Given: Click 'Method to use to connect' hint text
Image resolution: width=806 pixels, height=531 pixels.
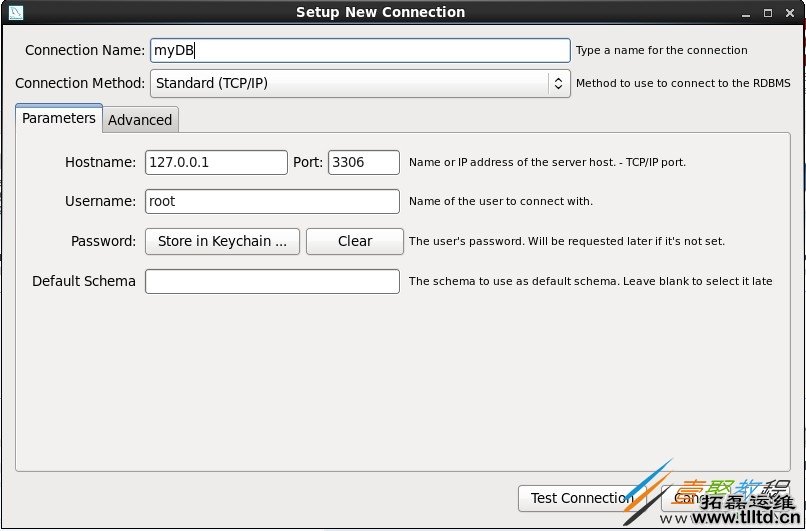Looking at the screenshot, I should (x=683, y=83).
